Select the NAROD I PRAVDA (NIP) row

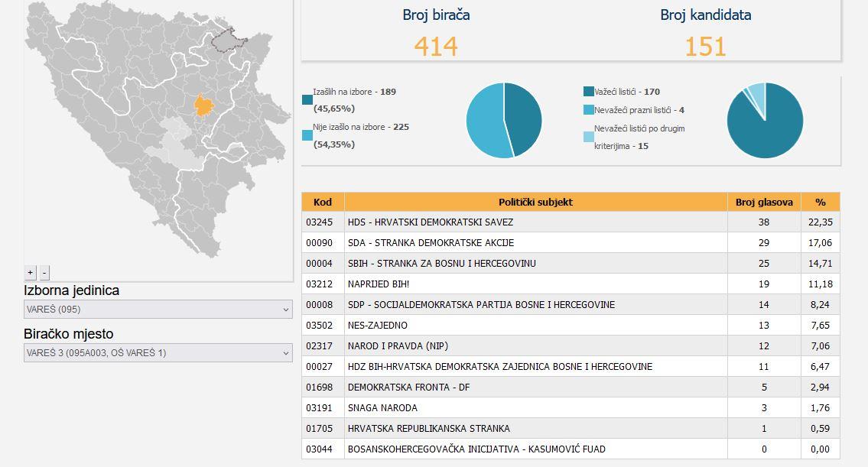[571, 345]
